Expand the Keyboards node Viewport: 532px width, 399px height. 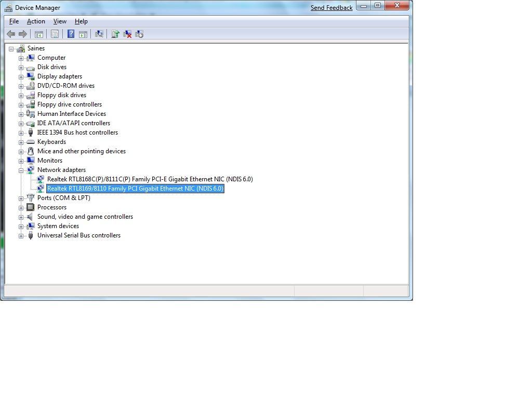pos(21,142)
